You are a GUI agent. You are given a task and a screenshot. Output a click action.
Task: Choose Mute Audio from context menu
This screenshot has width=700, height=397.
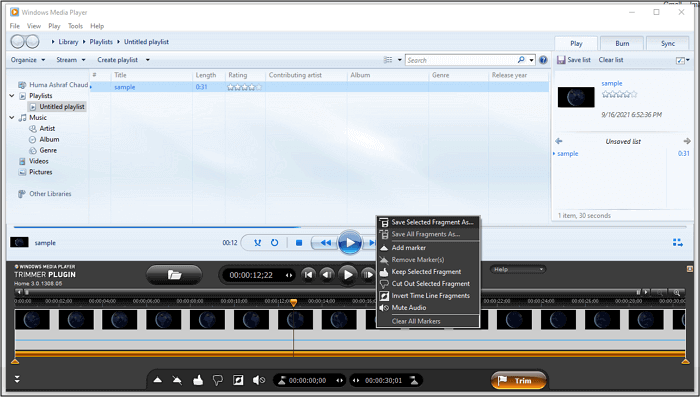[428, 308]
